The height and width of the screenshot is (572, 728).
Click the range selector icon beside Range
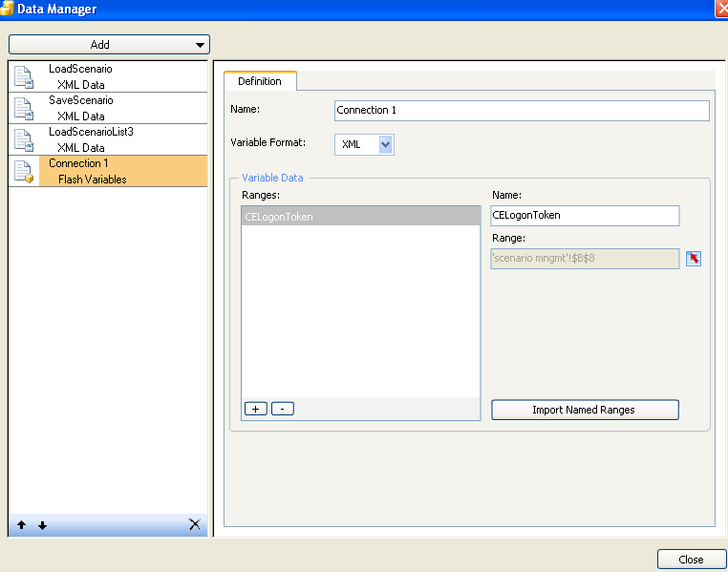694,259
